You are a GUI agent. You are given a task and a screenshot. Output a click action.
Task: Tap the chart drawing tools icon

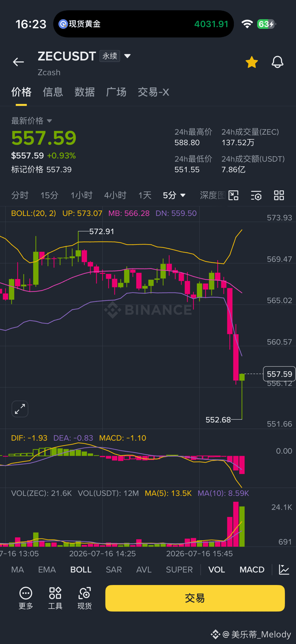pos(233,195)
